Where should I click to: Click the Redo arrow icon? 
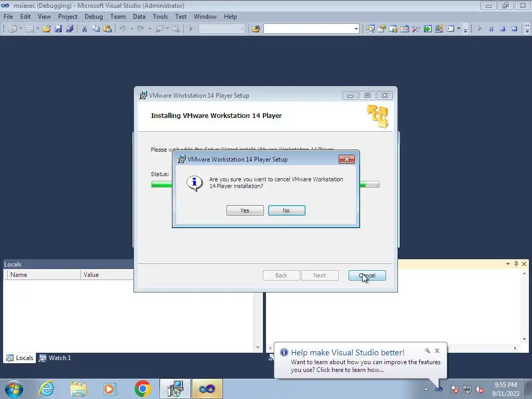coord(140,29)
